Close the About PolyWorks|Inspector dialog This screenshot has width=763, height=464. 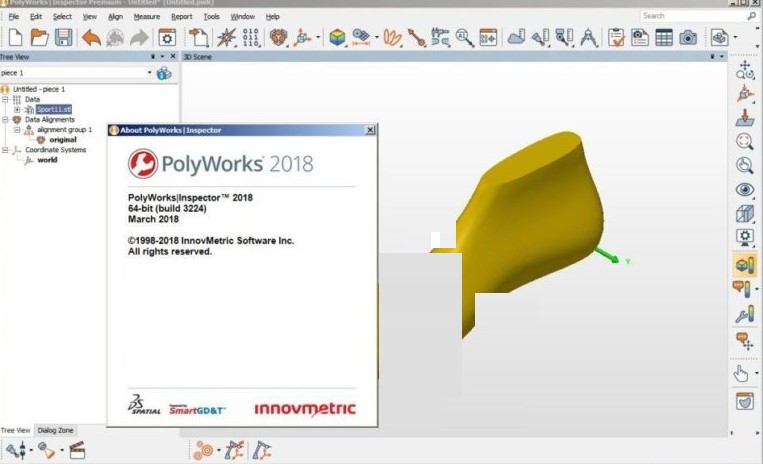click(370, 130)
